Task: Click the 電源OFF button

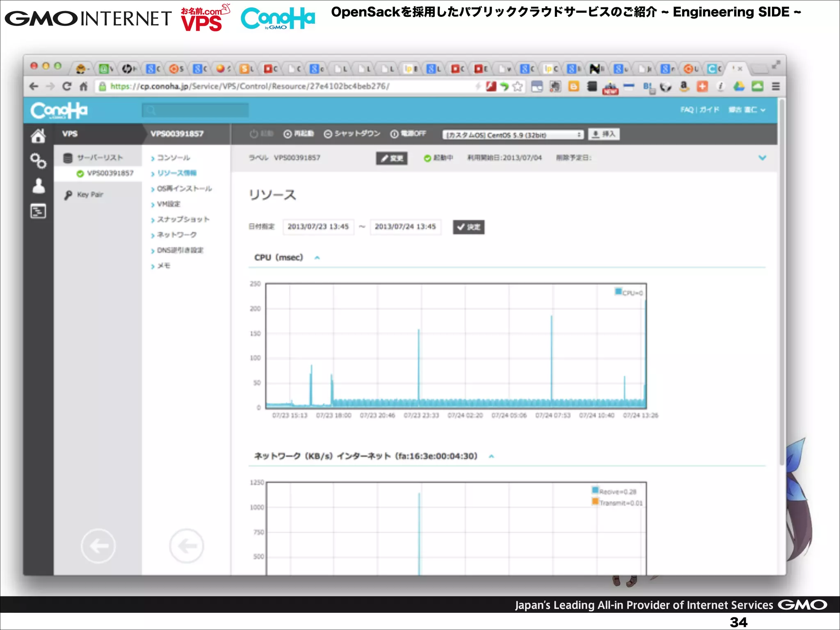Action: point(408,134)
